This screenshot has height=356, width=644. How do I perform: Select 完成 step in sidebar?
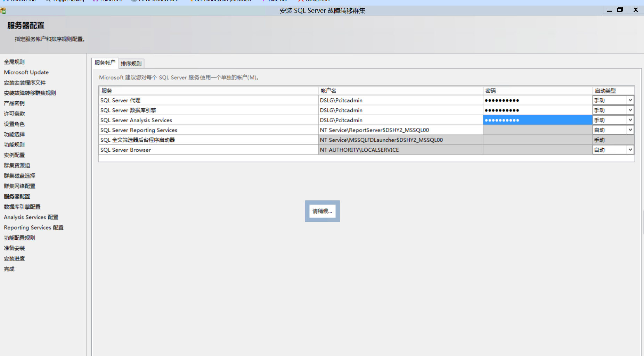pos(9,269)
